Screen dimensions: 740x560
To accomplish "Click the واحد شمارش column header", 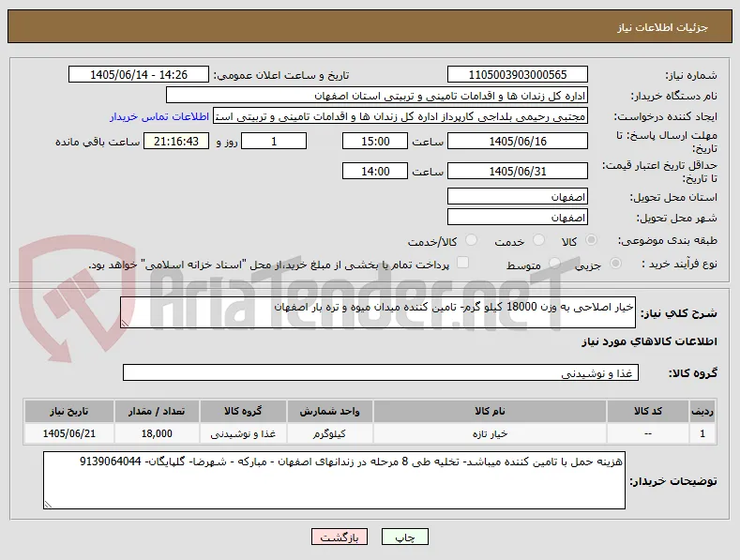I will tap(329, 411).
